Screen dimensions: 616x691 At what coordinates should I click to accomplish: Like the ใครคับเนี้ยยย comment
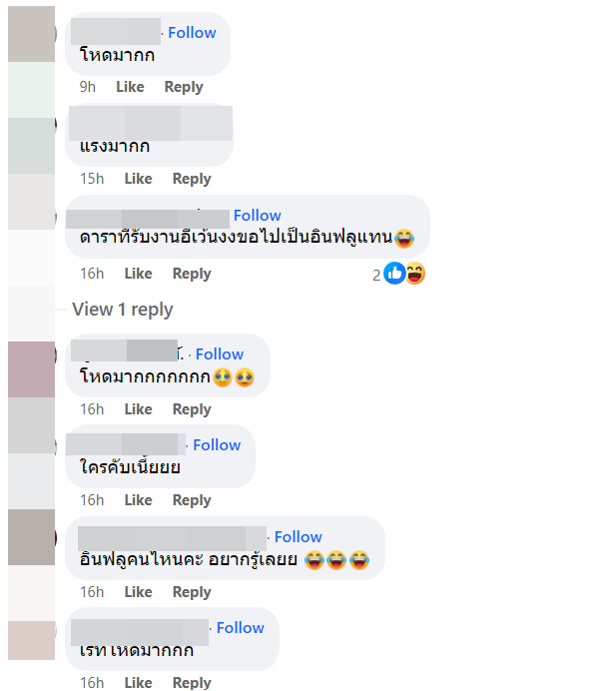click(139, 500)
